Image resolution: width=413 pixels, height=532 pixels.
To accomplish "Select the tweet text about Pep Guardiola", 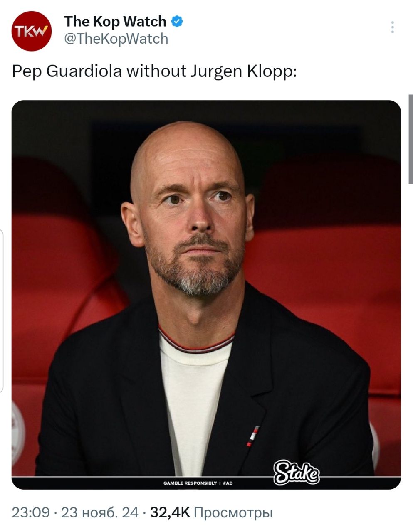I will coord(154,71).
